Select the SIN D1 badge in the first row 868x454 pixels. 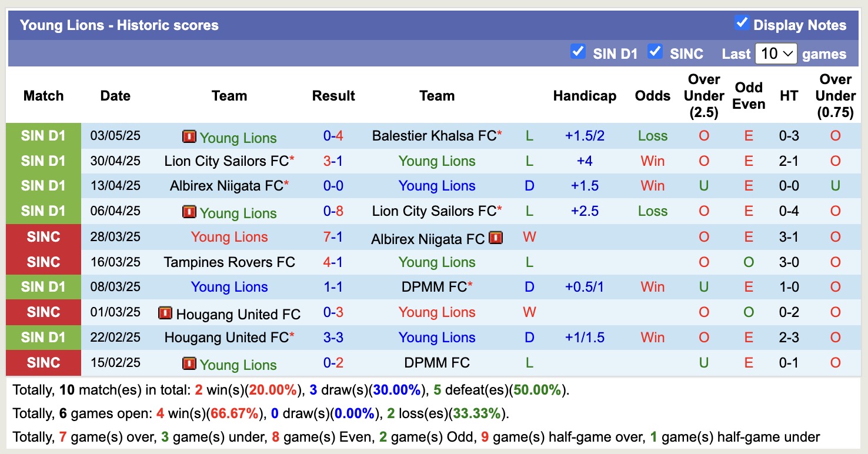[x=43, y=136]
